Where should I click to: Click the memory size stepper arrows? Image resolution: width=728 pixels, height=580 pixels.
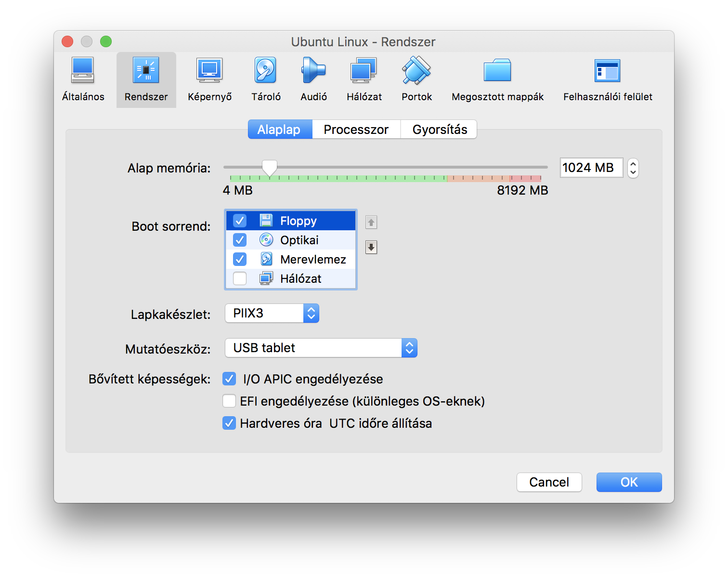point(633,168)
